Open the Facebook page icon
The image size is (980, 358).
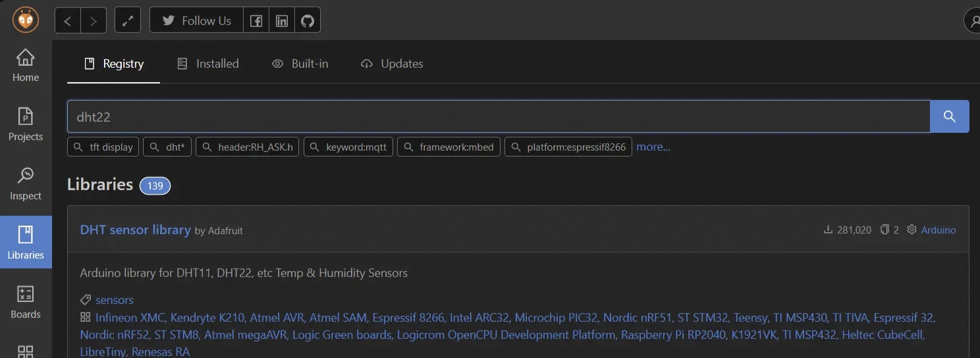[256, 20]
